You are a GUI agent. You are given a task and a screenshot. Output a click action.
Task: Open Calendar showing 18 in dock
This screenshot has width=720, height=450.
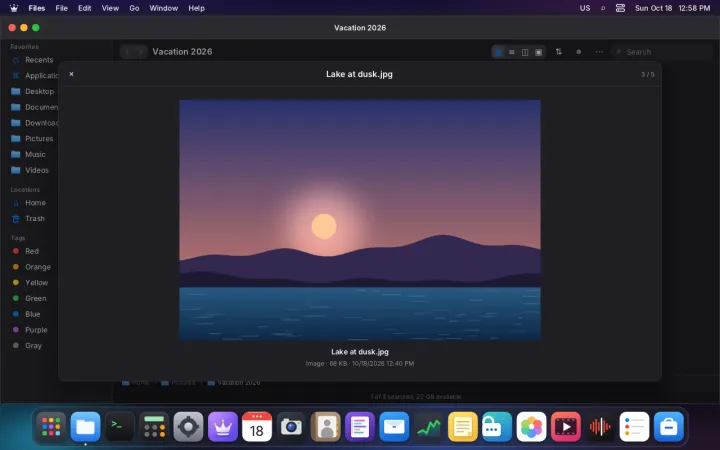coord(257,427)
